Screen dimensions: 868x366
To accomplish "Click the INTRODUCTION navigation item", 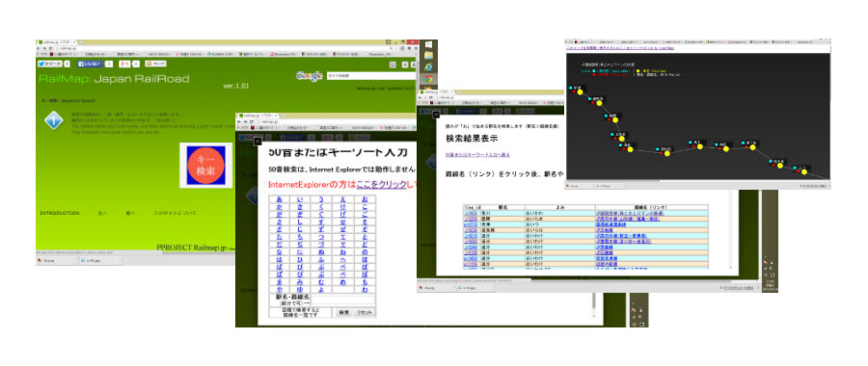I will 59,213.
